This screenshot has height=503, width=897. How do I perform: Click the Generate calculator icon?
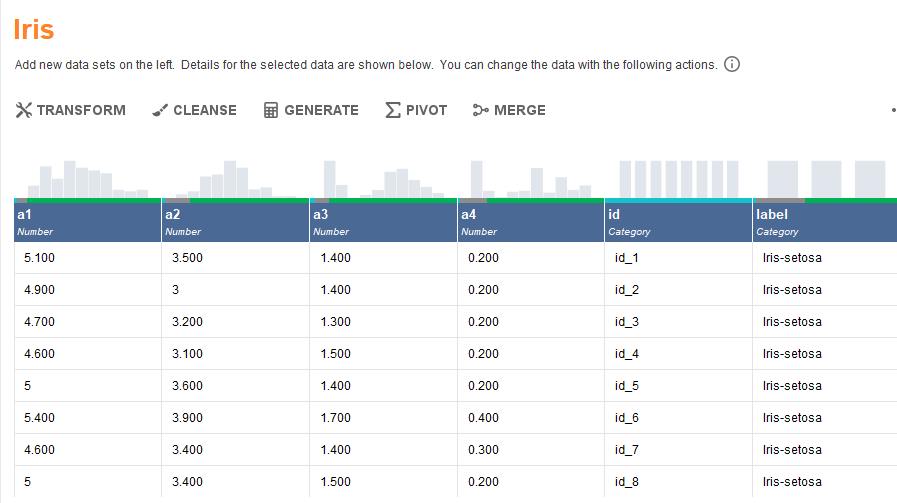(x=271, y=110)
